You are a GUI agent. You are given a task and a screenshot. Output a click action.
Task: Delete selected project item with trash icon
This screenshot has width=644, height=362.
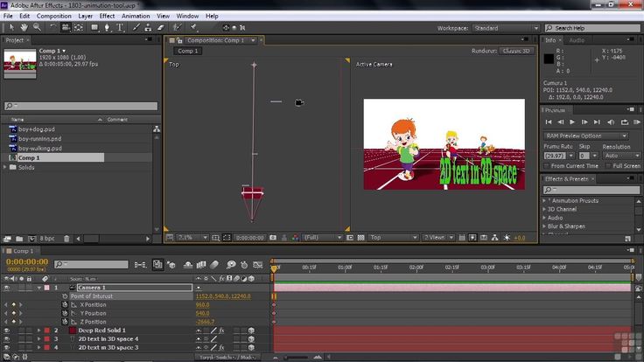pyautogui.click(x=66, y=239)
